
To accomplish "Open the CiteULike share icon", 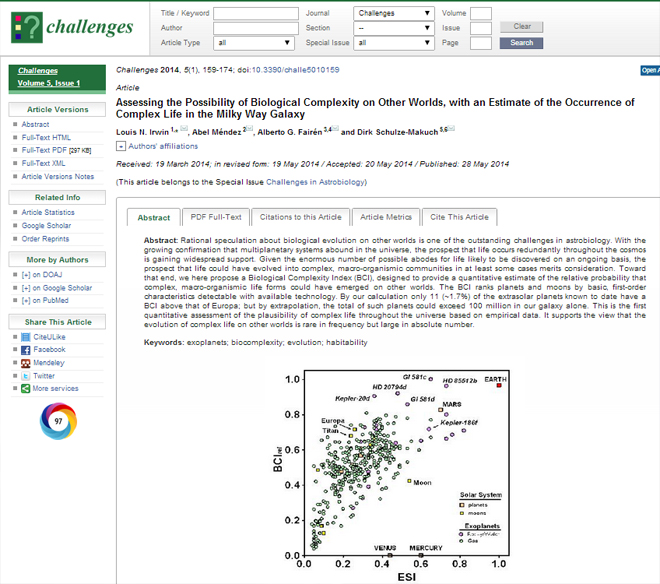I will [x=25, y=337].
